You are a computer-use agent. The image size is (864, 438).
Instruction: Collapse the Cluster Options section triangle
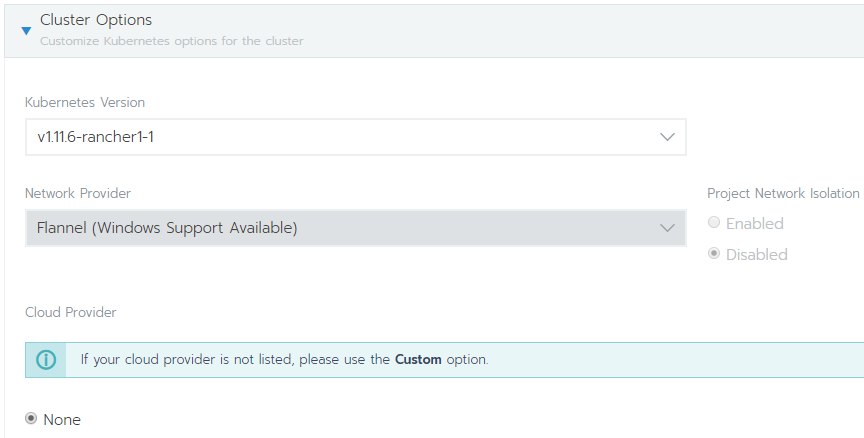[x=26, y=31]
